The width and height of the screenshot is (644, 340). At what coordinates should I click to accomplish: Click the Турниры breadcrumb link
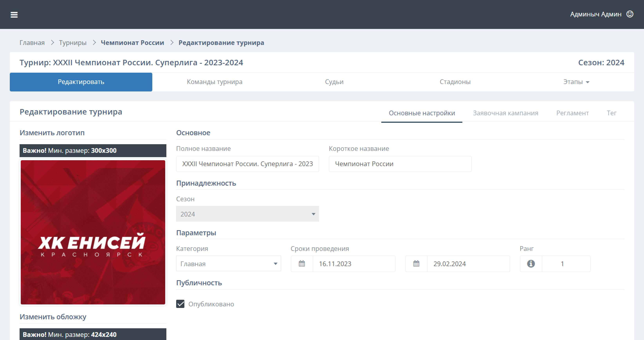72,42
